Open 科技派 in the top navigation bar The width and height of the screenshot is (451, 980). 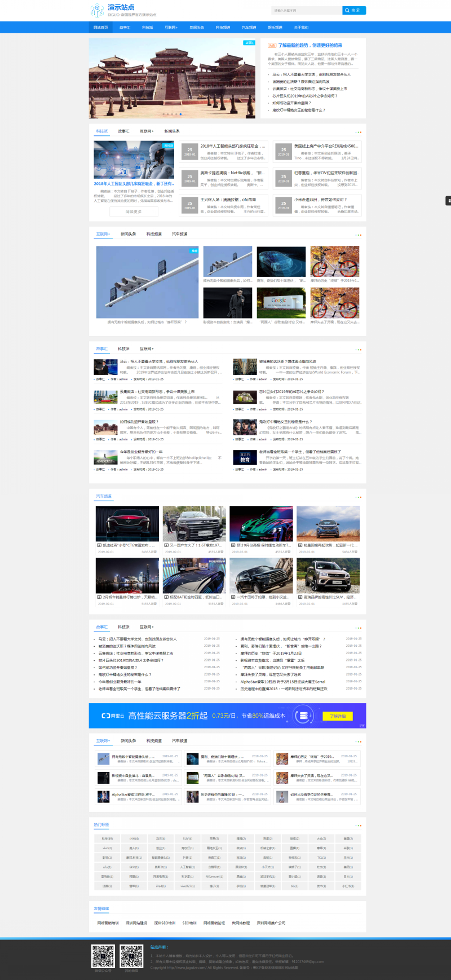148,27
